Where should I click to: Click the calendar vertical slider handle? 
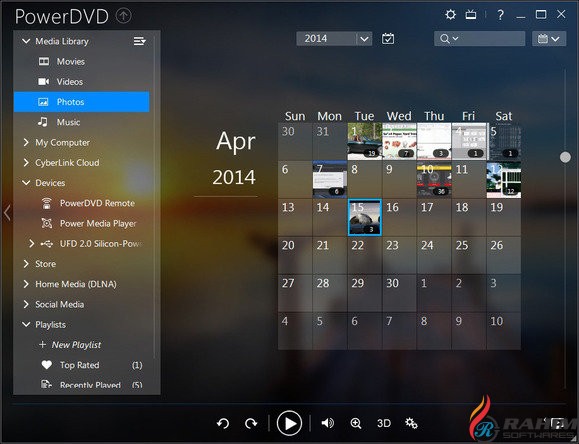coord(565,157)
